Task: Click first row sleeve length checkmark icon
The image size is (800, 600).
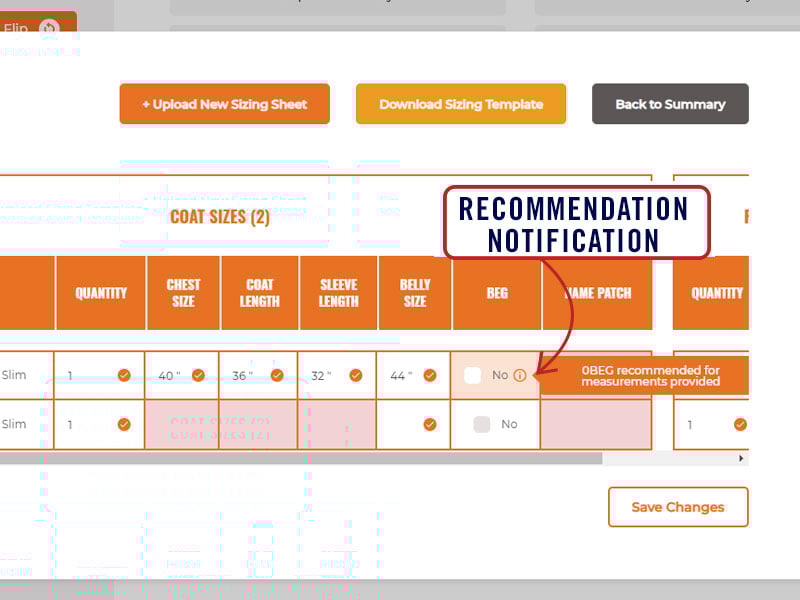Action: coord(355,376)
